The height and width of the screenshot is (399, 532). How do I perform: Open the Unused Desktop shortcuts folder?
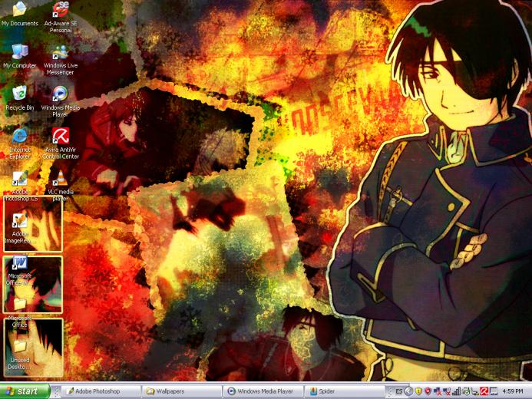pos(20,354)
